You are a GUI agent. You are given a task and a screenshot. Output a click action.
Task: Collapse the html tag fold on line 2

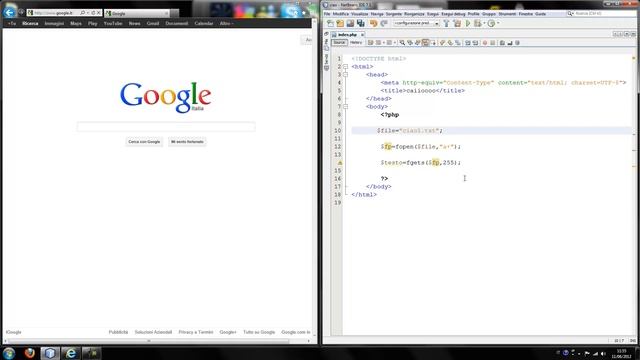coord(345,67)
